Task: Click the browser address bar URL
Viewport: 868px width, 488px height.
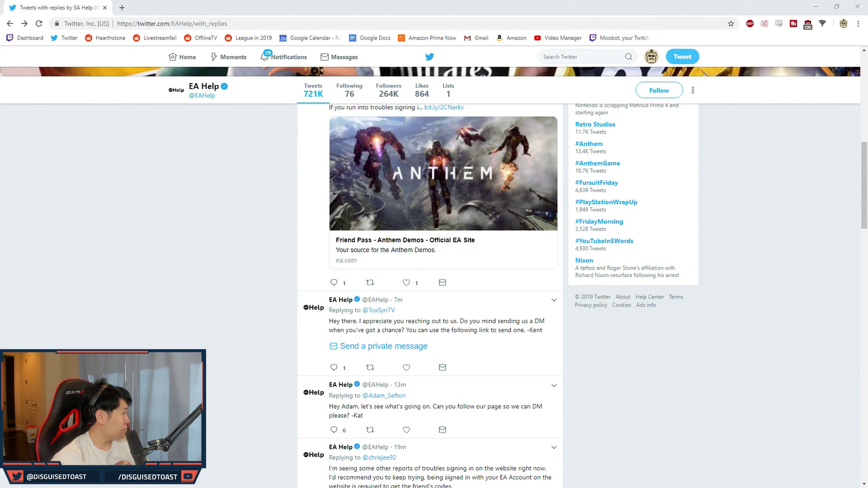Action: (x=172, y=23)
